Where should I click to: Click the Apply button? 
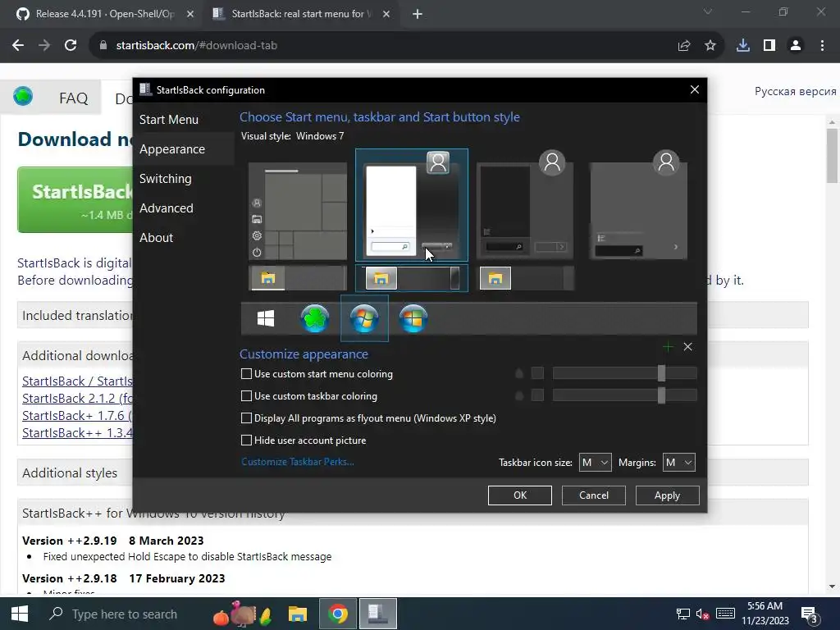click(667, 495)
